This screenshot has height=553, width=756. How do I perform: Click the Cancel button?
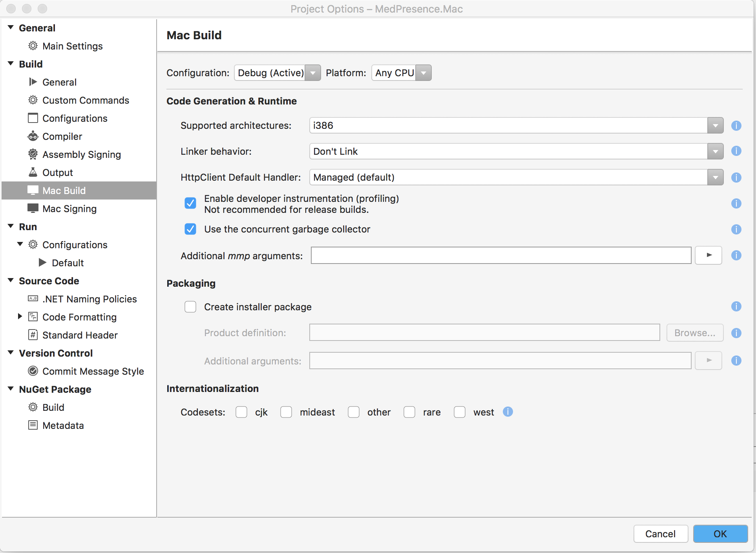661,534
